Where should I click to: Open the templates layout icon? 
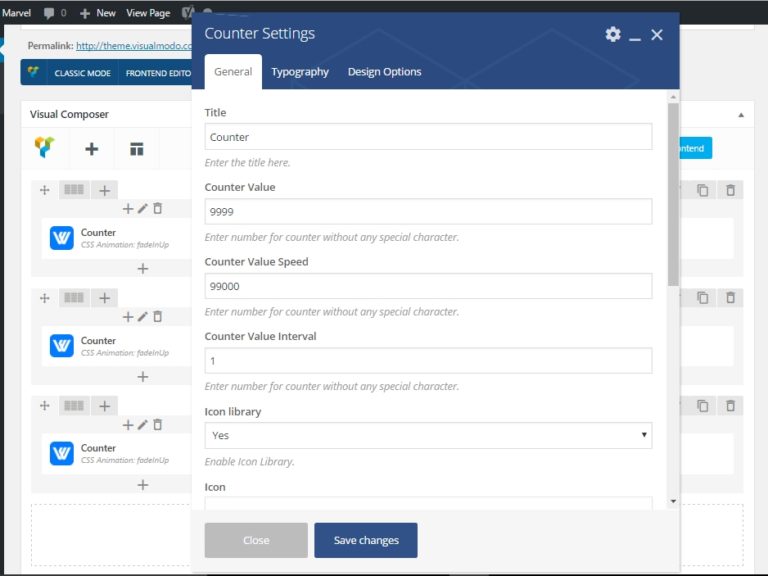click(x=137, y=149)
